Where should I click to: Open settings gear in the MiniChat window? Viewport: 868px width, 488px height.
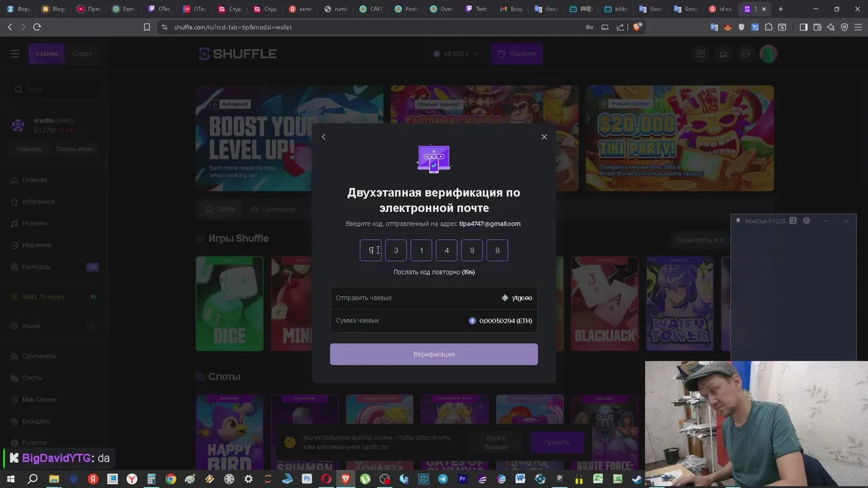point(806,221)
